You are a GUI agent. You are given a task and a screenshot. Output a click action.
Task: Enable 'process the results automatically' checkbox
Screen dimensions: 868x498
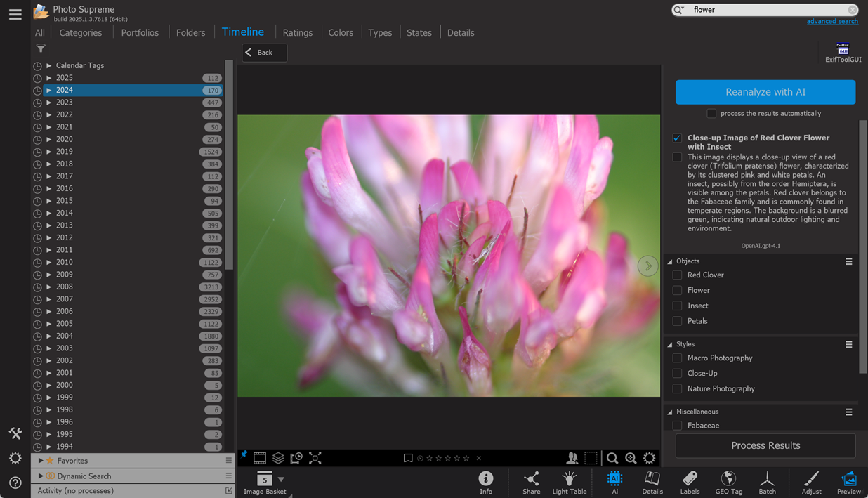click(711, 113)
